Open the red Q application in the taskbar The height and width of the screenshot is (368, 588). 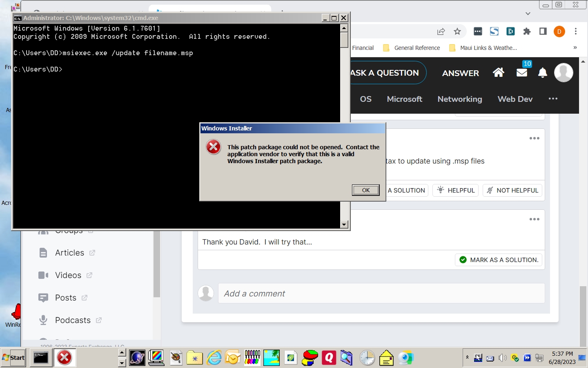pyautogui.click(x=329, y=358)
